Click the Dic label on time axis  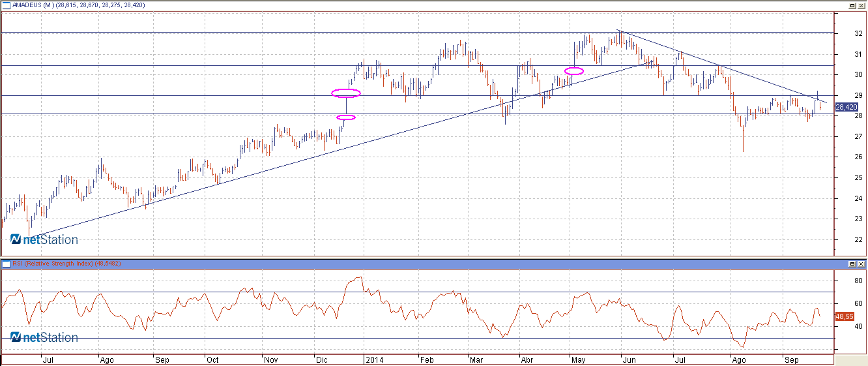point(322,359)
